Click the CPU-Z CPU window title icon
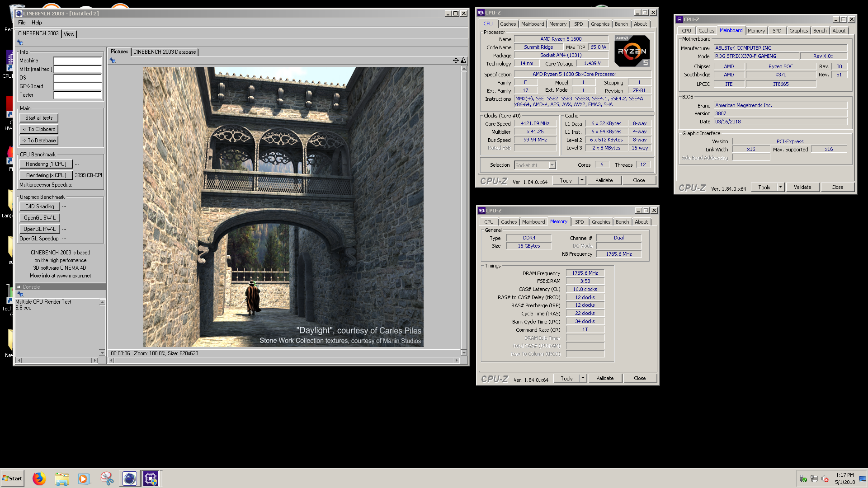The image size is (868, 488). [x=481, y=13]
